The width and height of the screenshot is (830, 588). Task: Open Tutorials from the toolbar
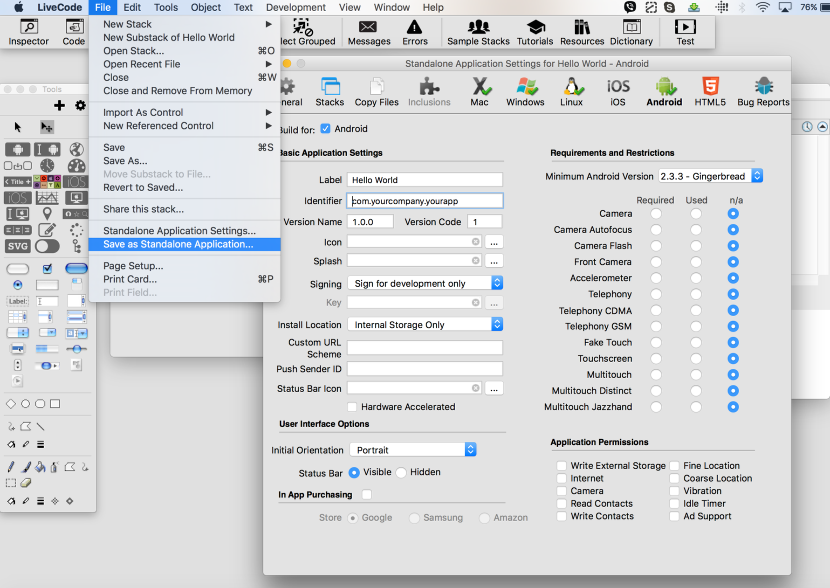[x=535, y=32]
